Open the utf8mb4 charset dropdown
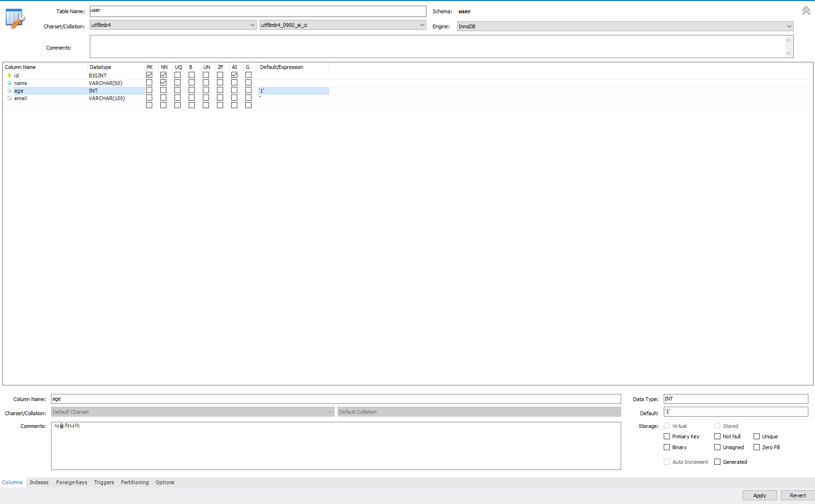Viewport: 815px width, 504px height. point(251,25)
